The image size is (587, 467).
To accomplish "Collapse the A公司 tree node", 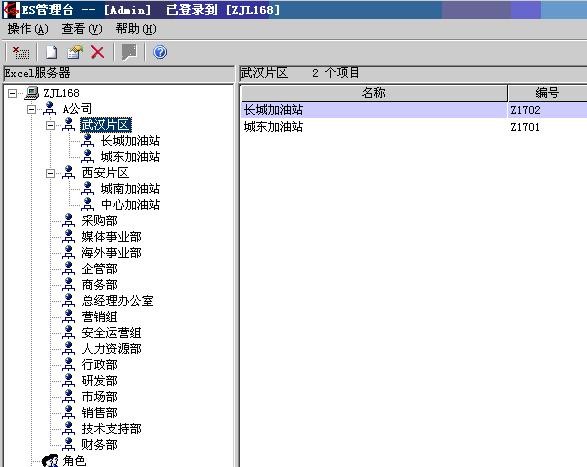I will [31, 109].
